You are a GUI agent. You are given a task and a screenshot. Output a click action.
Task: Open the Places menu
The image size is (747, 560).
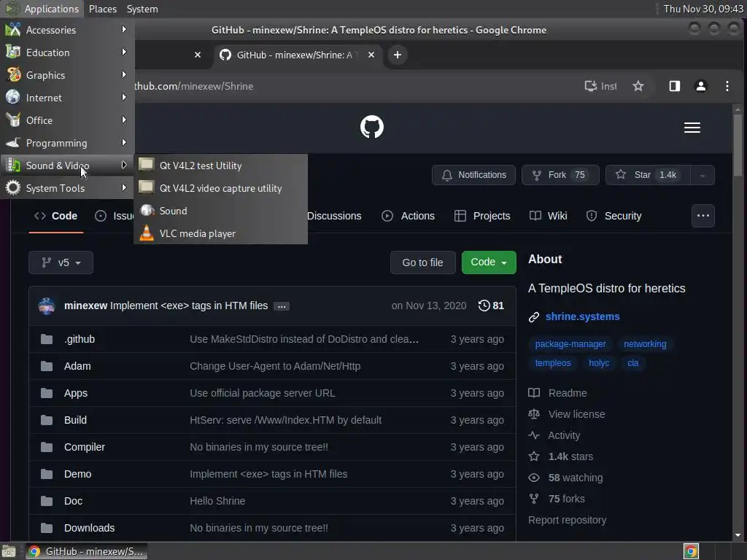tap(102, 9)
